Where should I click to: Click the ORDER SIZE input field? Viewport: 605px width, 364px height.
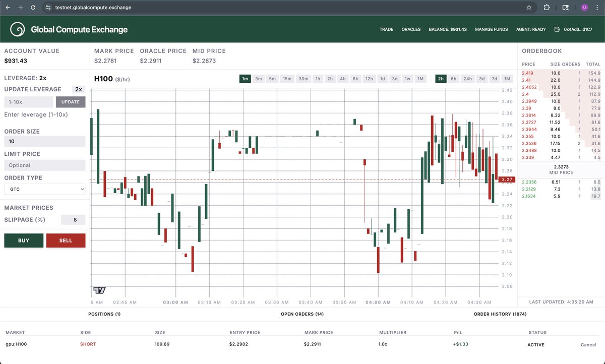(x=45, y=141)
